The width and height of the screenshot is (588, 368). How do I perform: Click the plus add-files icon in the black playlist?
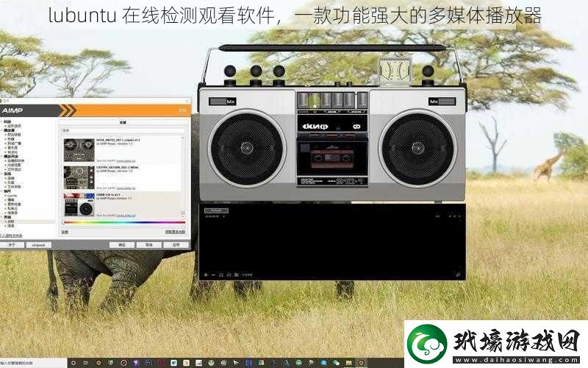pyautogui.click(x=206, y=275)
